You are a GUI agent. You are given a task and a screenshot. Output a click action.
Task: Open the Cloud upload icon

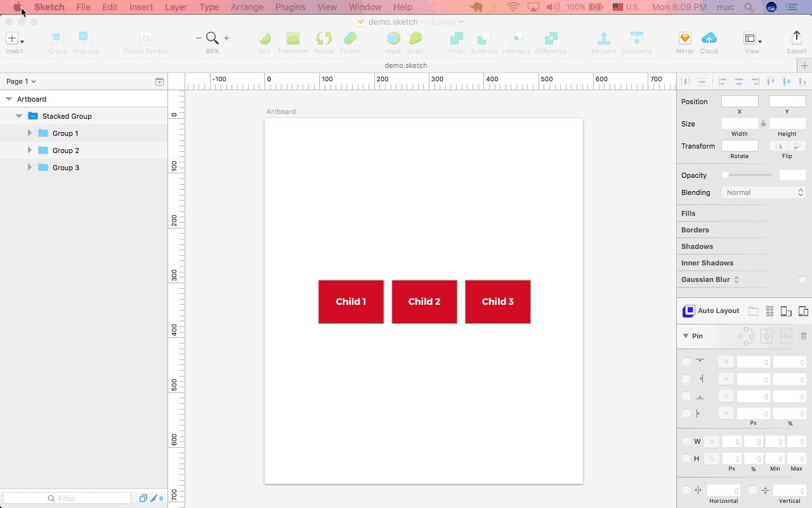(709, 39)
